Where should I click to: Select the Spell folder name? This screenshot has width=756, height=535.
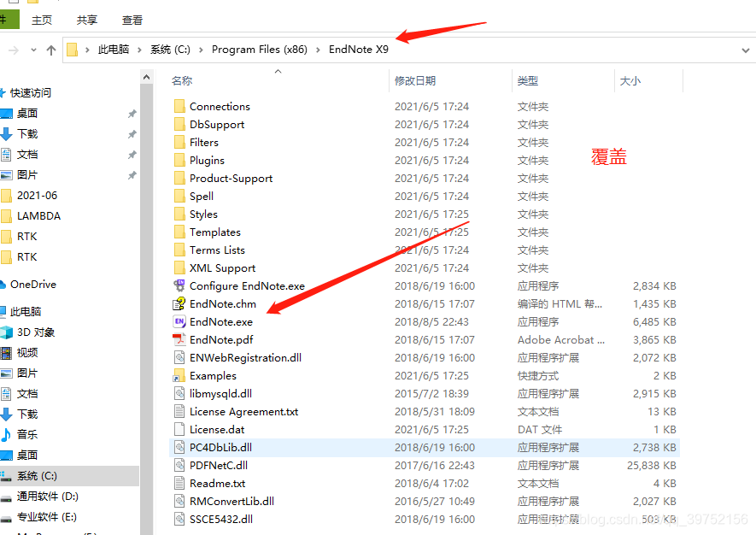(202, 196)
